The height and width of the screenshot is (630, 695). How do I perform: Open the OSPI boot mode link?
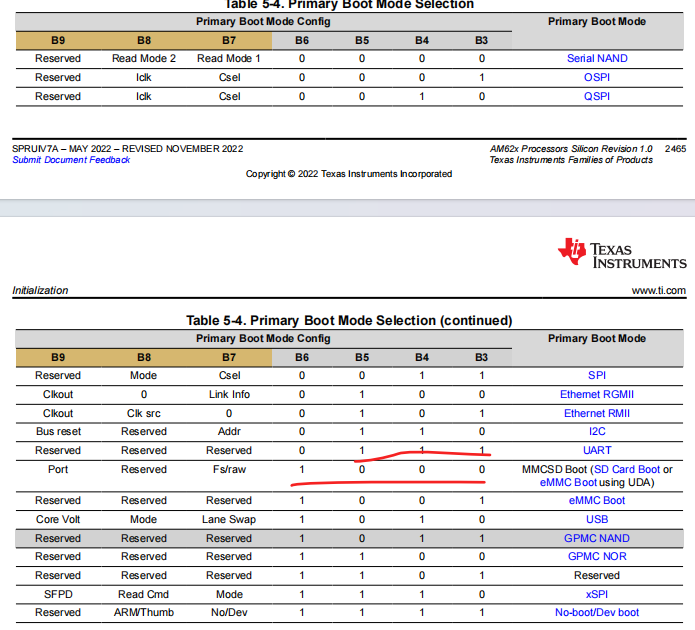(597, 78)
